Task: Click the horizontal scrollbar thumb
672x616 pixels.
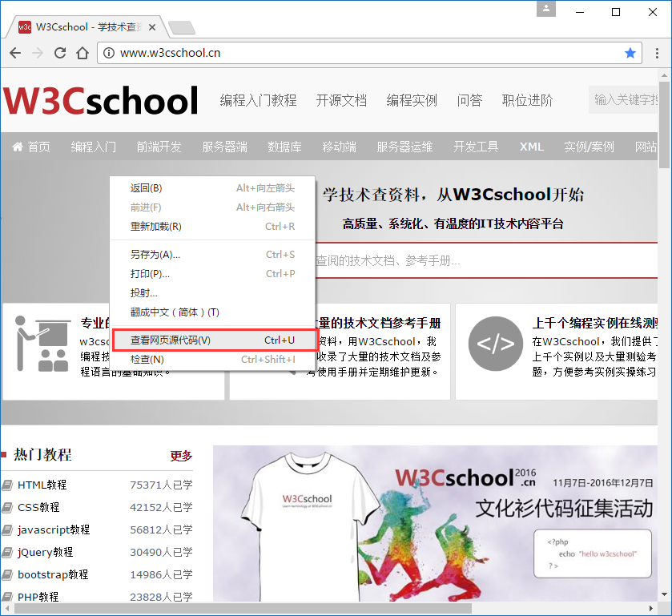Action: pyautogui.click(x=243, y=608)
